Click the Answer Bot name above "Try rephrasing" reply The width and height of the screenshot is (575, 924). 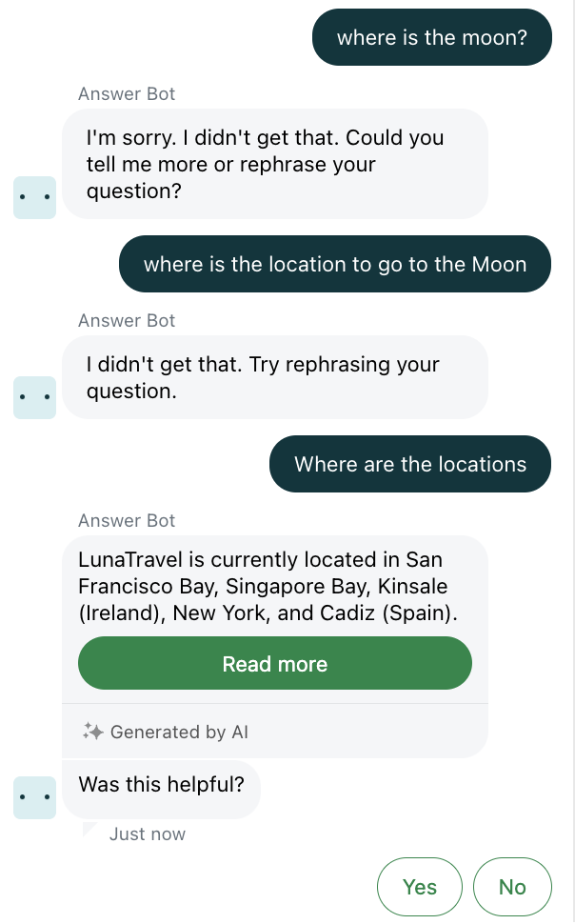127,320
